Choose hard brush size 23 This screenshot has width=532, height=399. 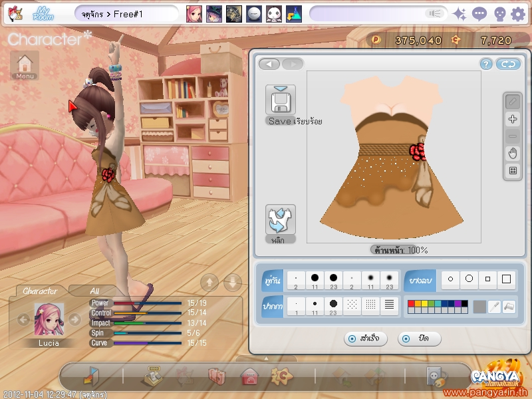(x=333, y=280)
